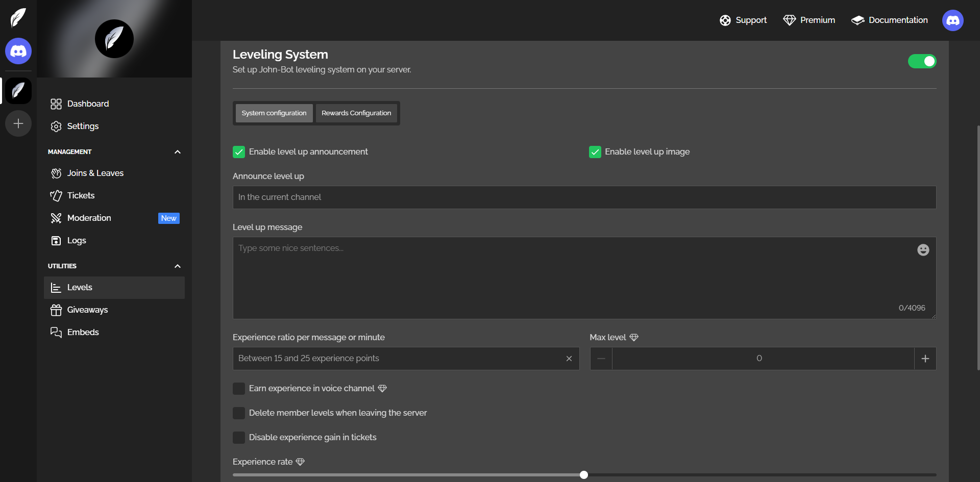Open the emoji picker in level up message
The height and width of the screenshot is (482, 980).
pyautogui.click(x=923, y=250)
